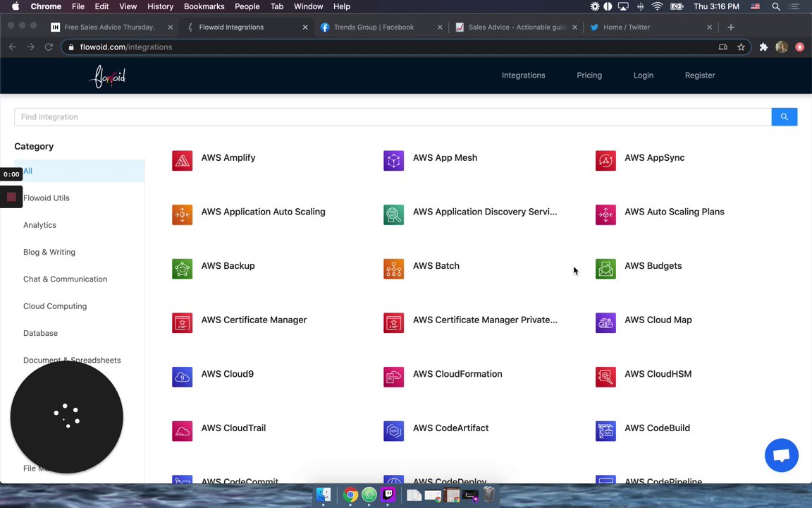Viewport: 812px width, 508px height.
Task: Select the AWS Cloud Map icon
Action: click(605, 323)
